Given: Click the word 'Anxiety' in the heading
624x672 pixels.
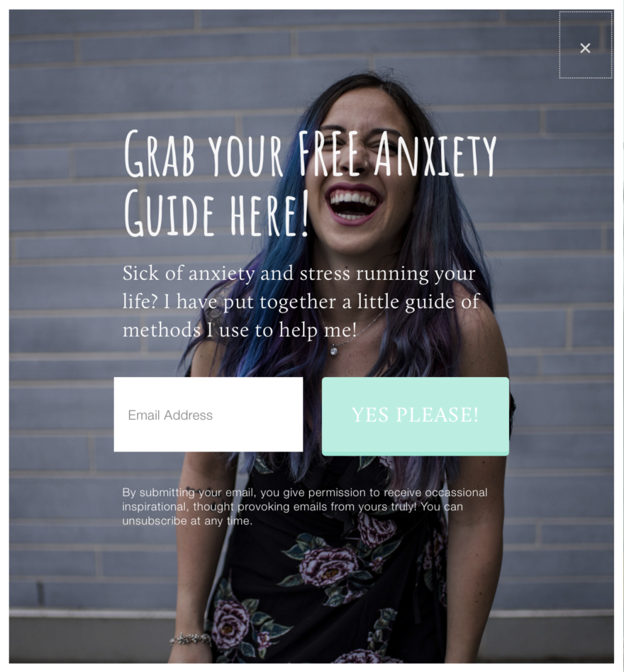Looking at the screenshot, I should (x=435, y=153).
